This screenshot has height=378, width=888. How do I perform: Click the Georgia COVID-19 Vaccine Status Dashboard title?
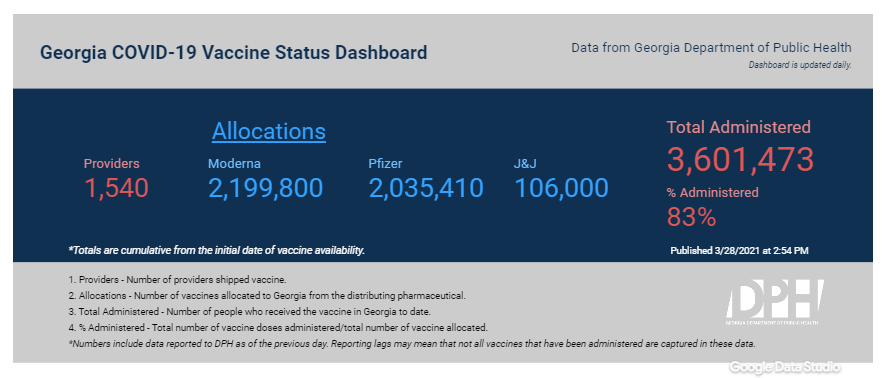tap(233, 53)
